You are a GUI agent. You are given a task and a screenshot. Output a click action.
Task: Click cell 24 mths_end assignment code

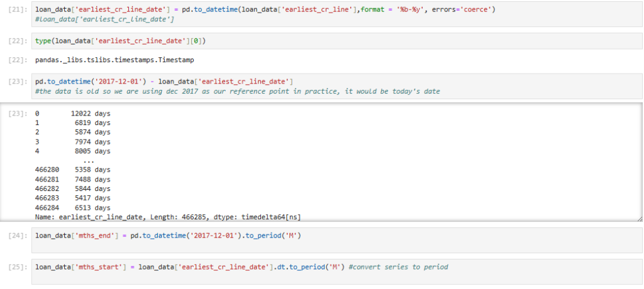[x=169, y=236]
